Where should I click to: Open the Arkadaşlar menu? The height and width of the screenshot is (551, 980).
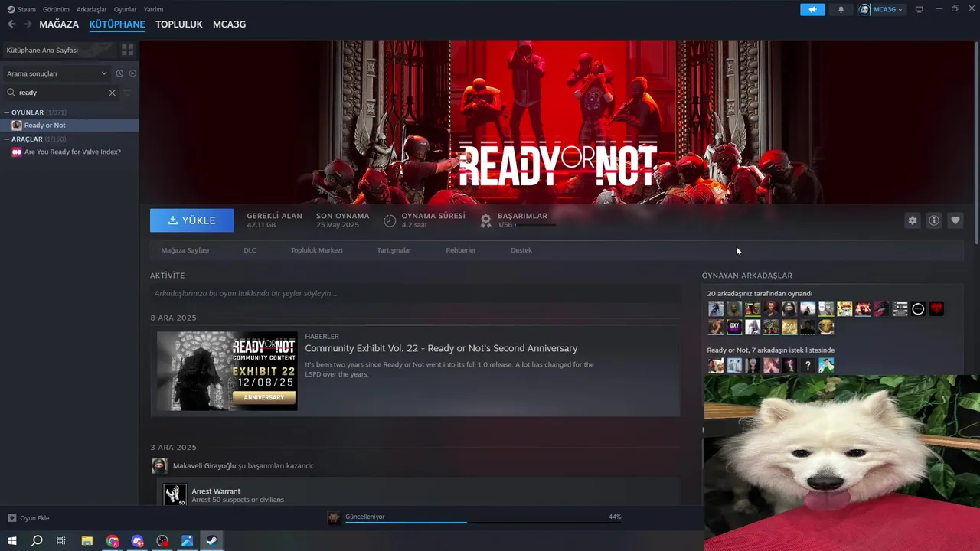(92, 9)
